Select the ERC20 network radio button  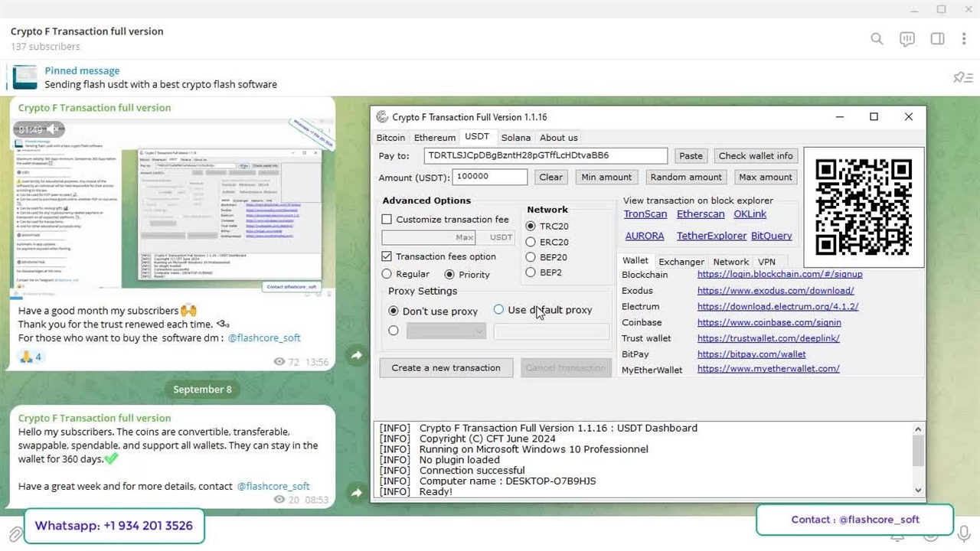pos(531,242)
